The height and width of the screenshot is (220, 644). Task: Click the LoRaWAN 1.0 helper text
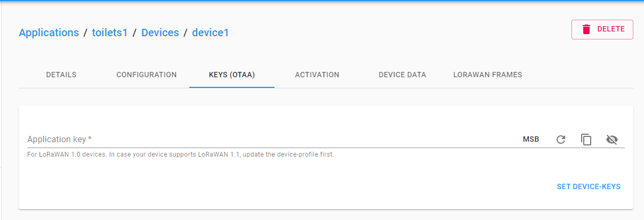181,155
